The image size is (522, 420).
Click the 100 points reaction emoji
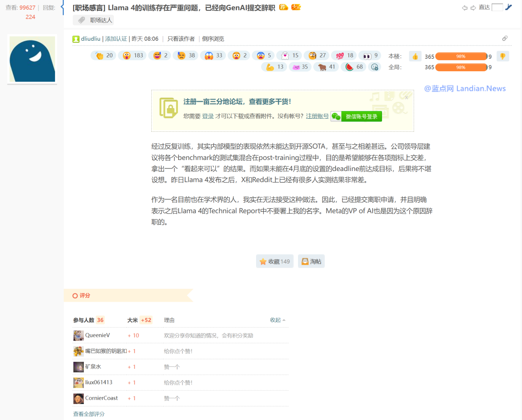340,56
